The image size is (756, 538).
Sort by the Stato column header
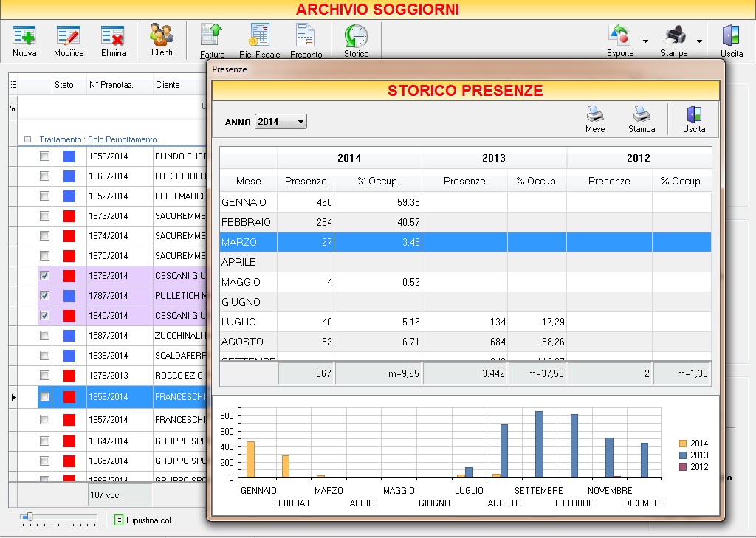pyautogui.click(x=64, y=85)
